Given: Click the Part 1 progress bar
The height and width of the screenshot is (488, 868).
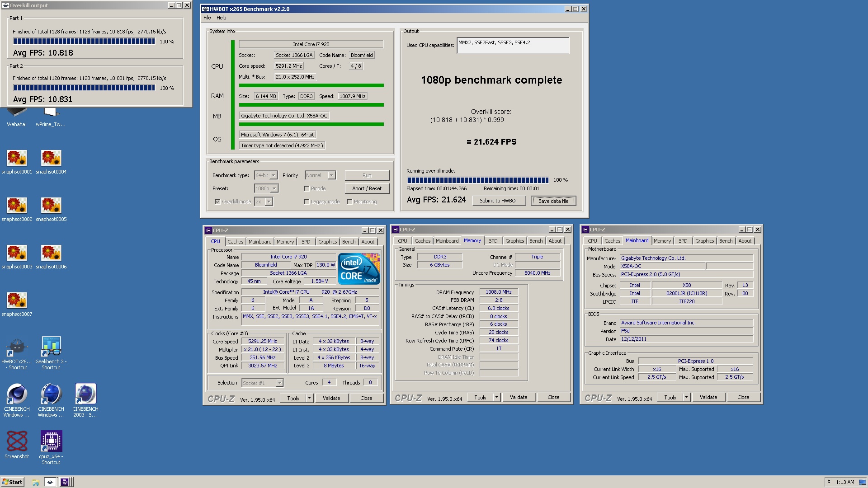Looking at the screenshot, I should 84,41.
